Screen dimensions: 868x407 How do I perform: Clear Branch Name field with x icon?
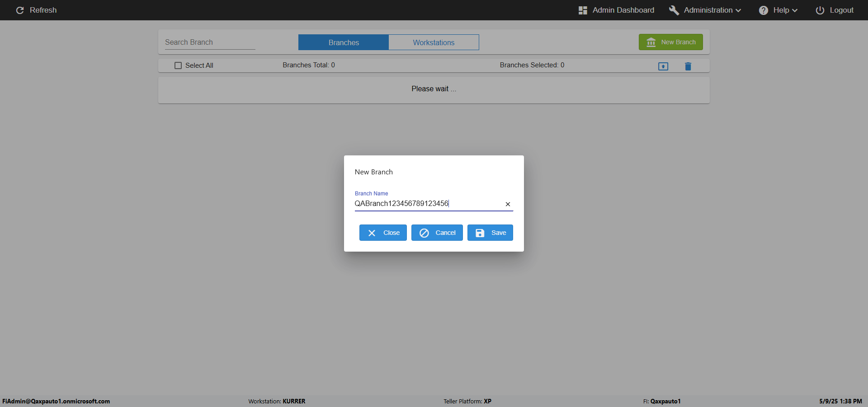point(508,204)
